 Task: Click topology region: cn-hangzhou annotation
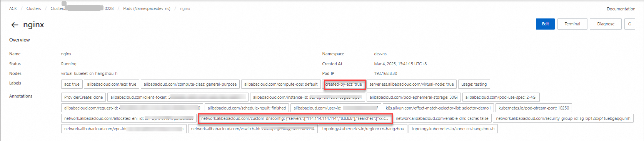pyautogui.click(x=363, y=129)
